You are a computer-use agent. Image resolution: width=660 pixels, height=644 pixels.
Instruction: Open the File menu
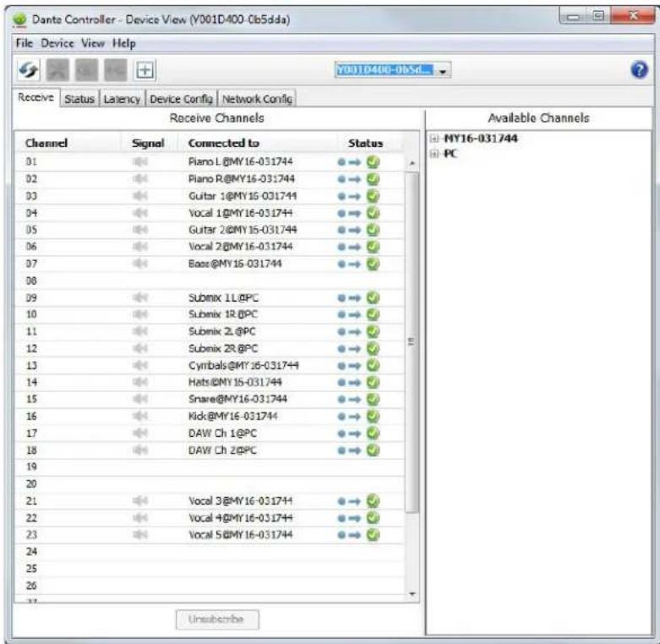tap(24, 43)
